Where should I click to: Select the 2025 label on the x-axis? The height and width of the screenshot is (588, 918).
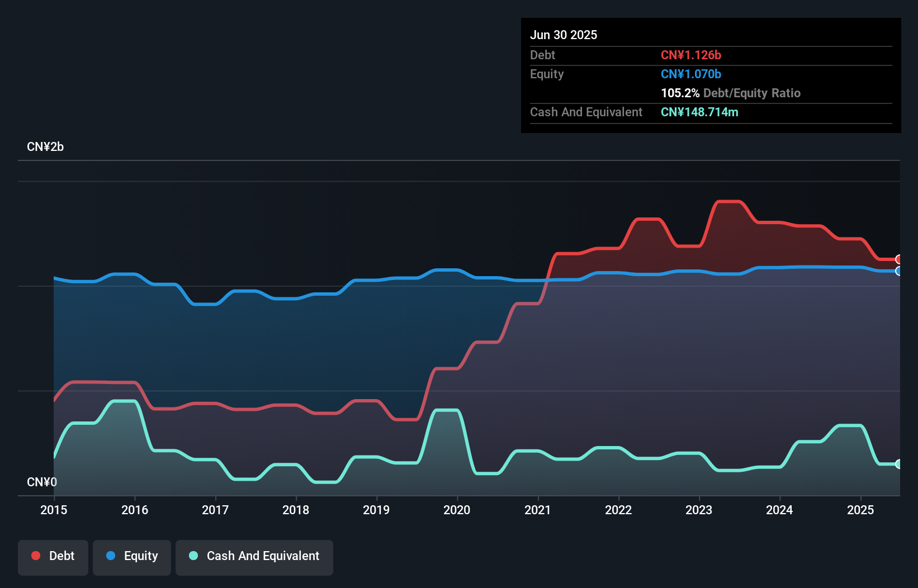[861, 510]
